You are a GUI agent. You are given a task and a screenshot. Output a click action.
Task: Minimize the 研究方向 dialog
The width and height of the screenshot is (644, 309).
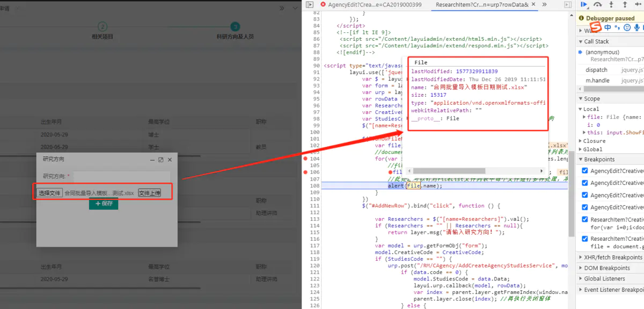point(152,160)
